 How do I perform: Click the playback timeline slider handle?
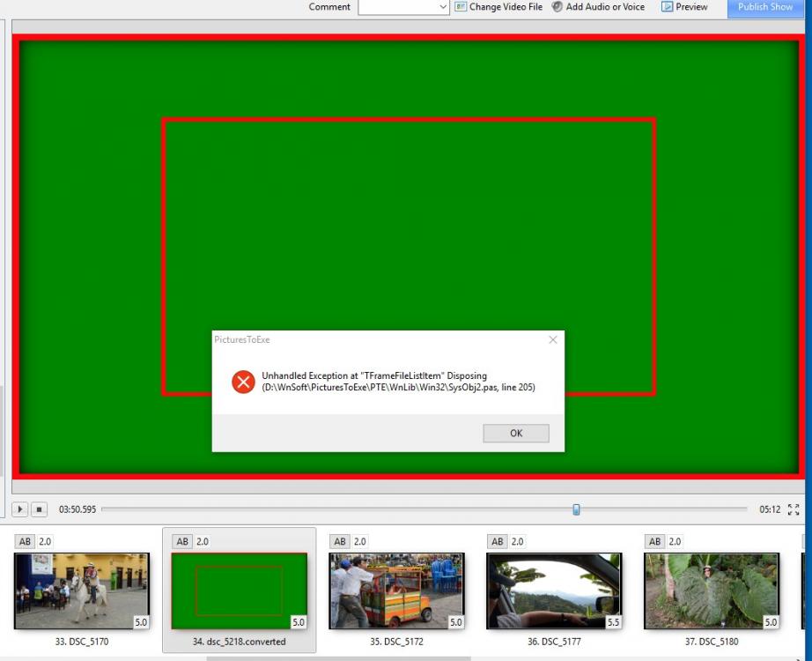point(576,509)
